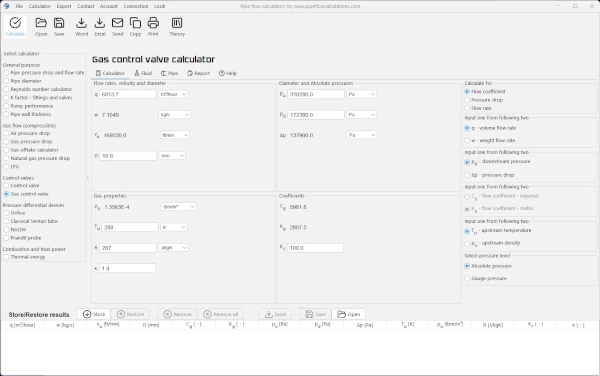Choose Flow rate under Calculate for
The width and height of the screenshot is (600, 376).
(478, 108)
